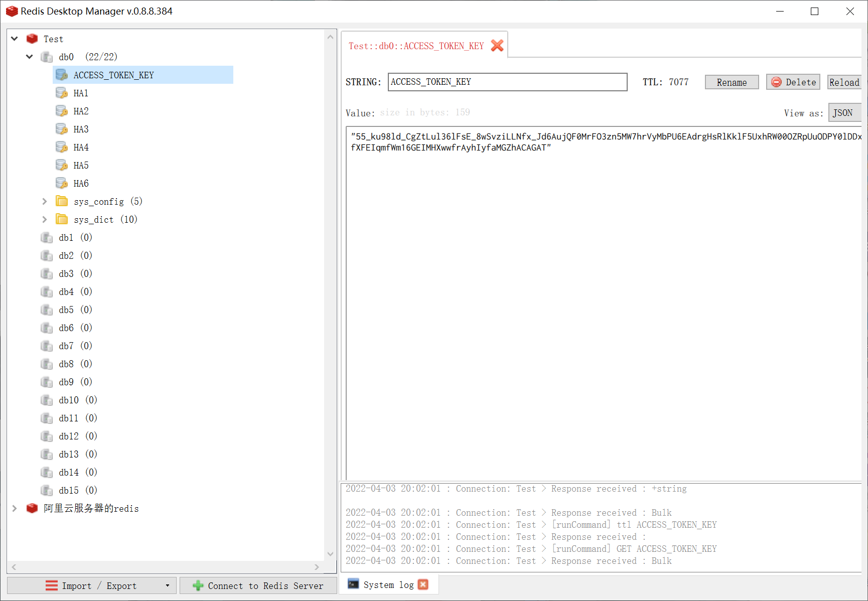The height and width of the screenshot is (601, 868).
Task: Click the HA3 key icon
Action: pyautogui.click(x=62, y=129)
